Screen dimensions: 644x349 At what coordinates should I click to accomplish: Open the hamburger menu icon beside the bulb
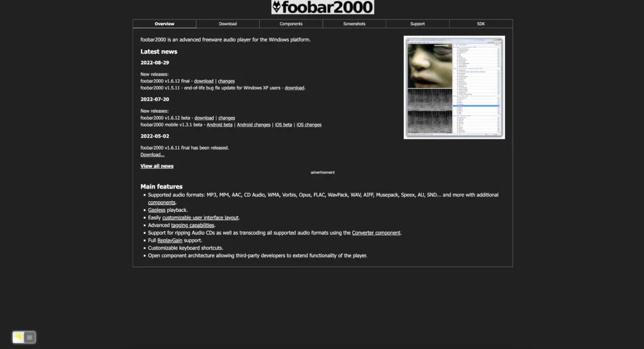(x=30, y=337)
